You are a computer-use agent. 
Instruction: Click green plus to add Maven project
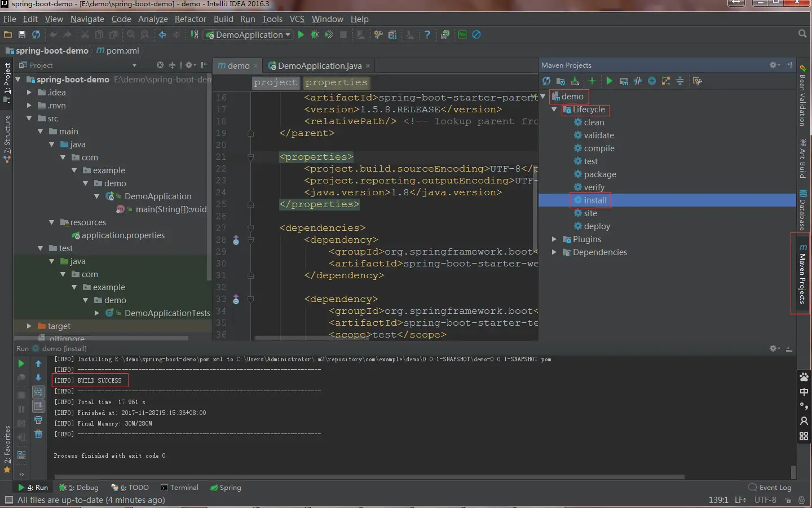click(x=592, y=81)
